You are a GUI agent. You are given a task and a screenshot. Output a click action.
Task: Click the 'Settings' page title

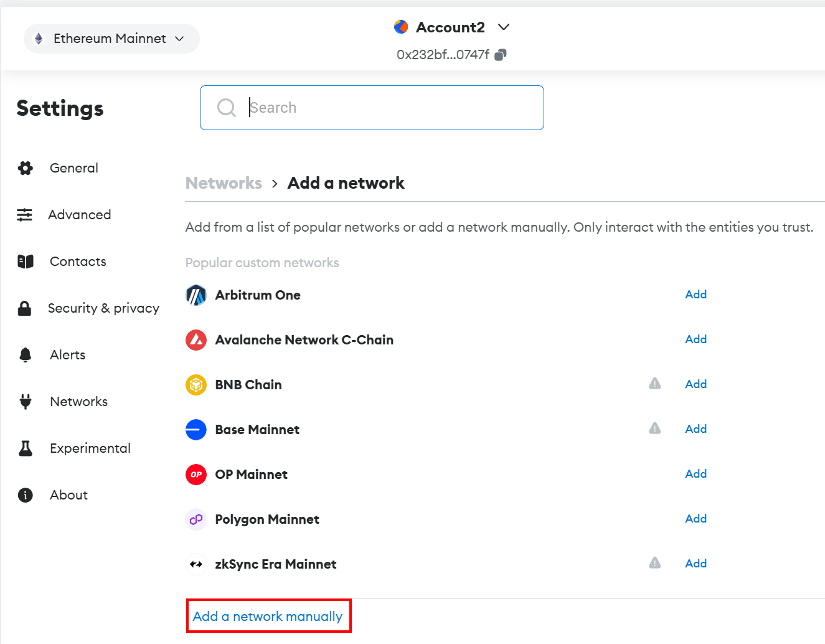pos(60,108)
